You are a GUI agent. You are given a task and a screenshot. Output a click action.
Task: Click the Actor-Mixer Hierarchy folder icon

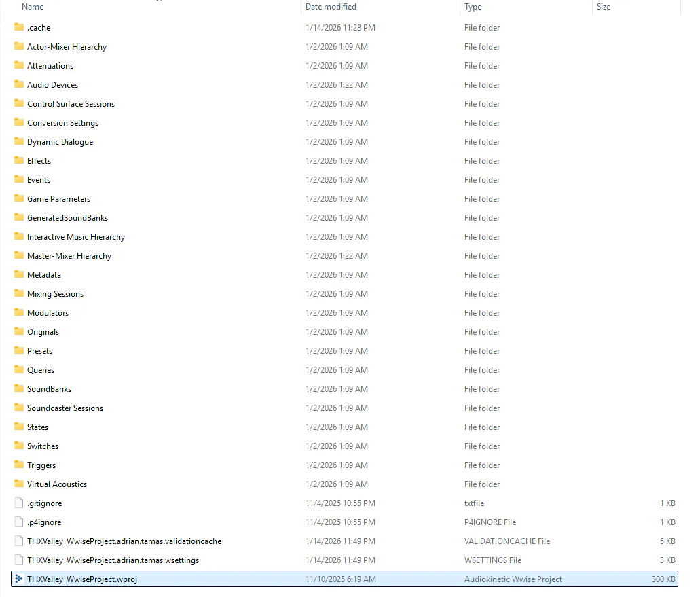pyautogui.click(x=19, y=46)
